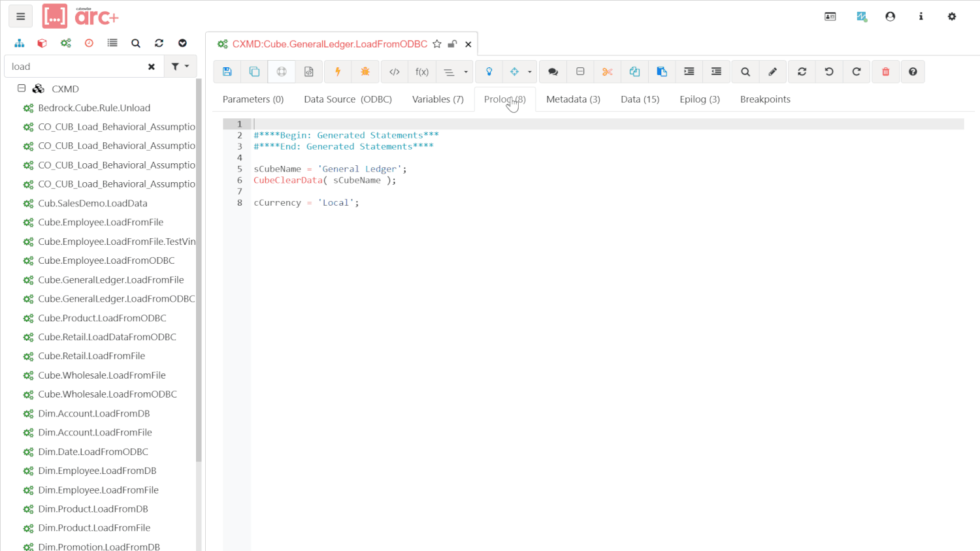Favorite the process with the star icon

point(437,44)
